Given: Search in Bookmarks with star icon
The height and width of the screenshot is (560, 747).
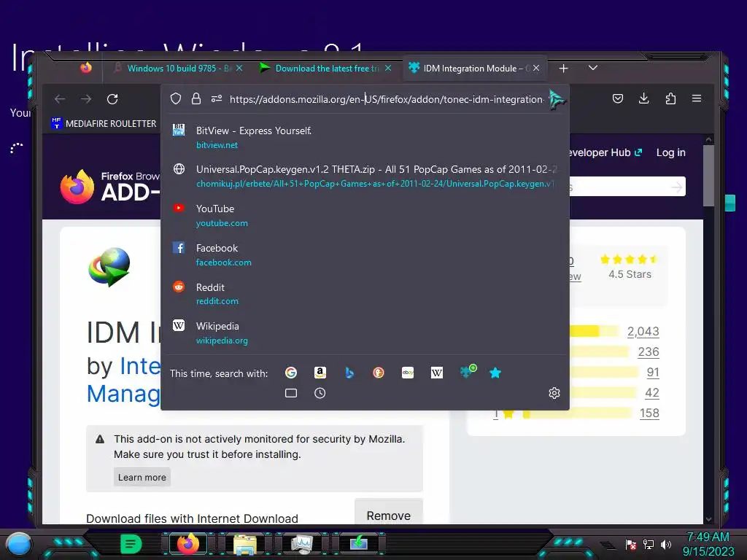Looking at the screenshot, I should pyautogui.click(x=495, y=373).
